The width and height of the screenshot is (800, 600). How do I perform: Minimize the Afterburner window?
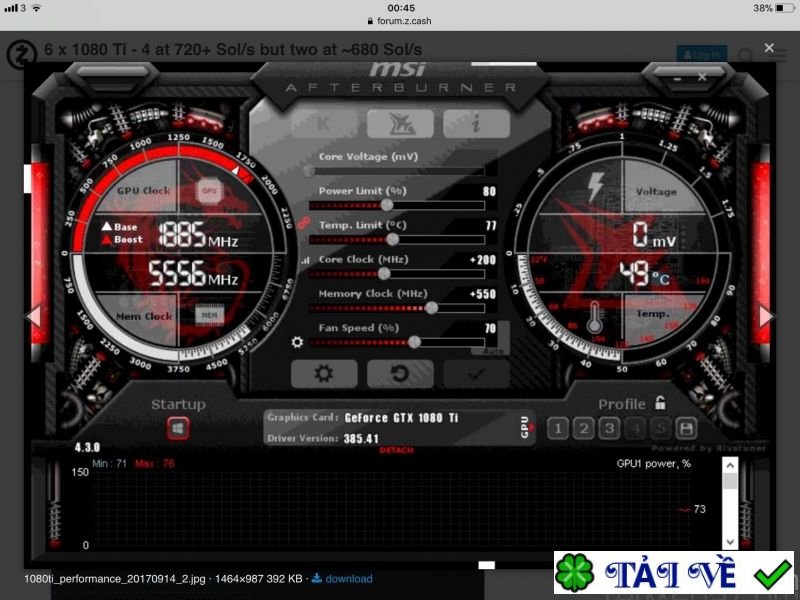[x=678, y=79]
